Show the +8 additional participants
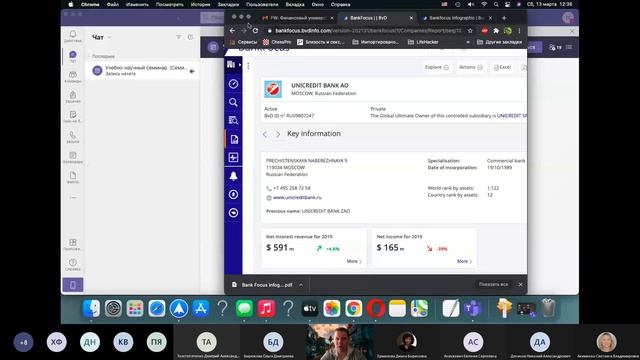640x360 pixels. click(23, 342)
